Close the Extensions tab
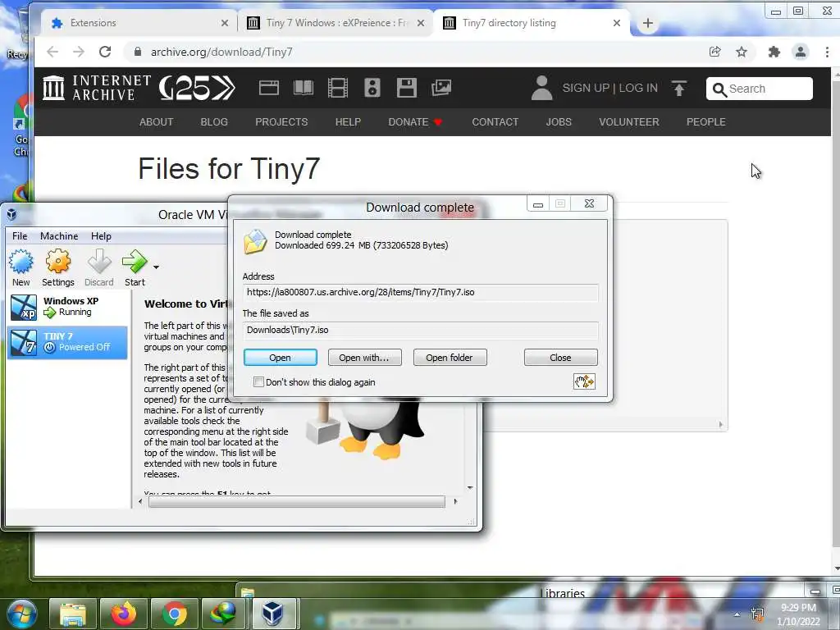This screenshot has width=840, height=630. click(x=225, y=23)
